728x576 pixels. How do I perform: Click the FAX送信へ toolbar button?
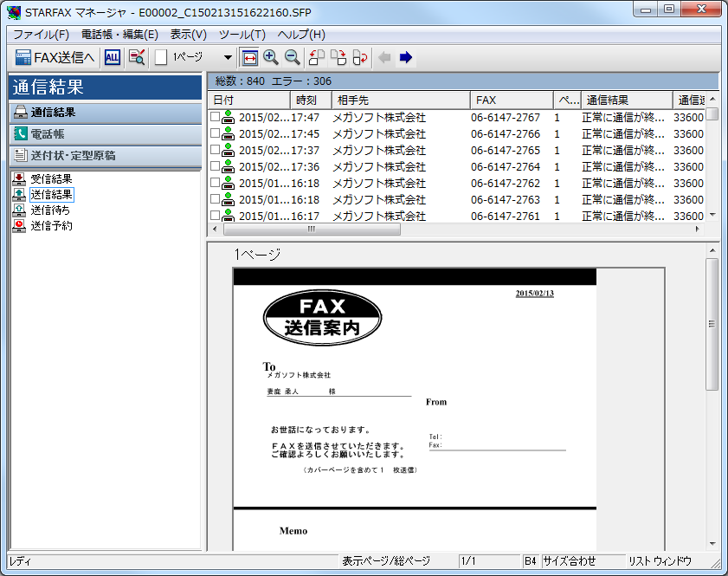pyautogui.click(x=55, y=57)
